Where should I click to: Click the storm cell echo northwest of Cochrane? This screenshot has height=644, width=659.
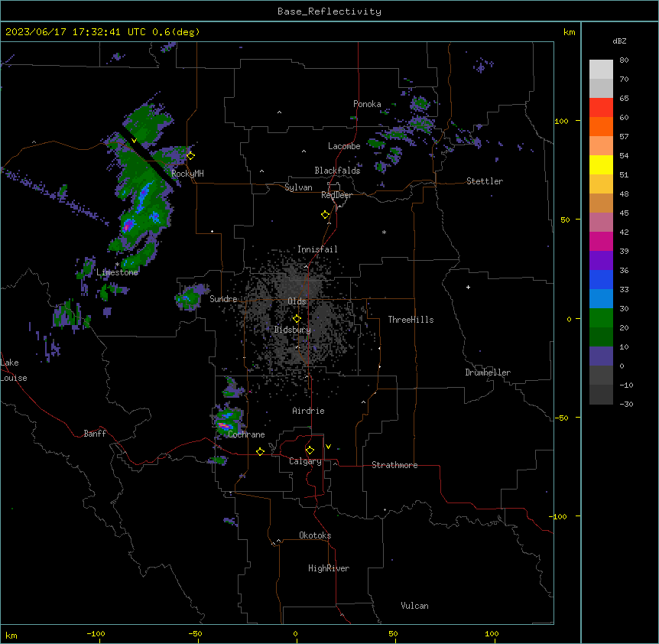227,421
